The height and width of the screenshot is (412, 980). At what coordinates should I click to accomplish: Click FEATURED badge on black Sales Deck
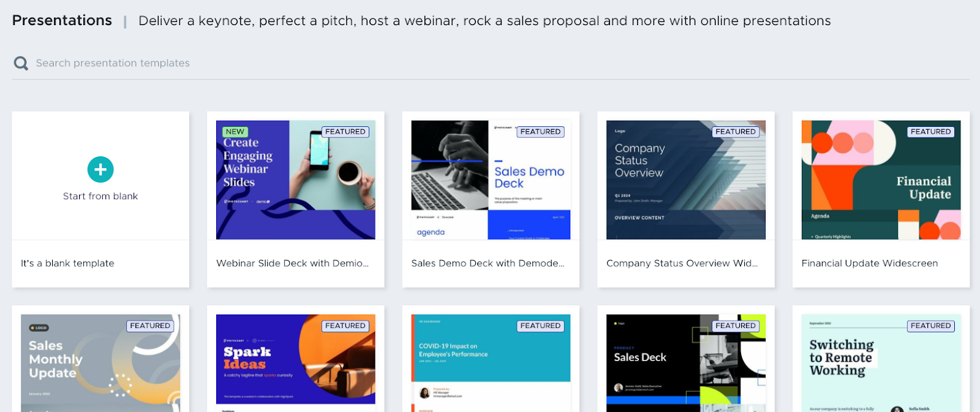pos(736,326)
